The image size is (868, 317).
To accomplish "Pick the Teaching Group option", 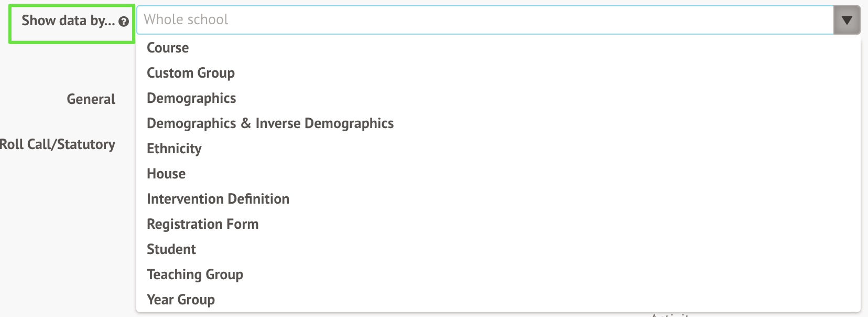I will [x=195, y=274].
